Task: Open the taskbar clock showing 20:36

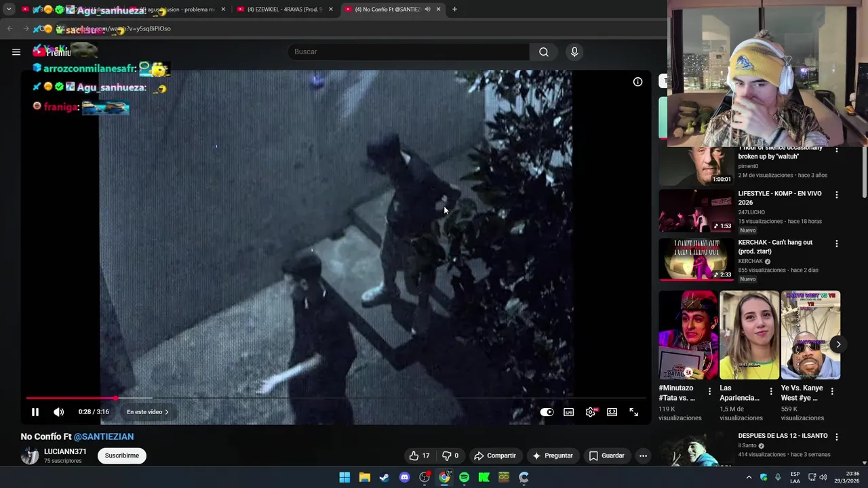Action: [848, 477]
